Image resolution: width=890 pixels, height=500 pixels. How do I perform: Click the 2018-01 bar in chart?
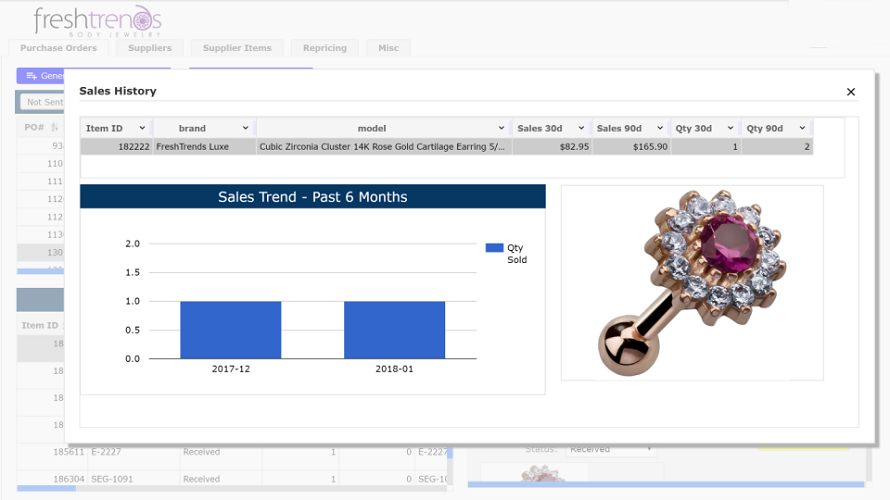(394, 329)
